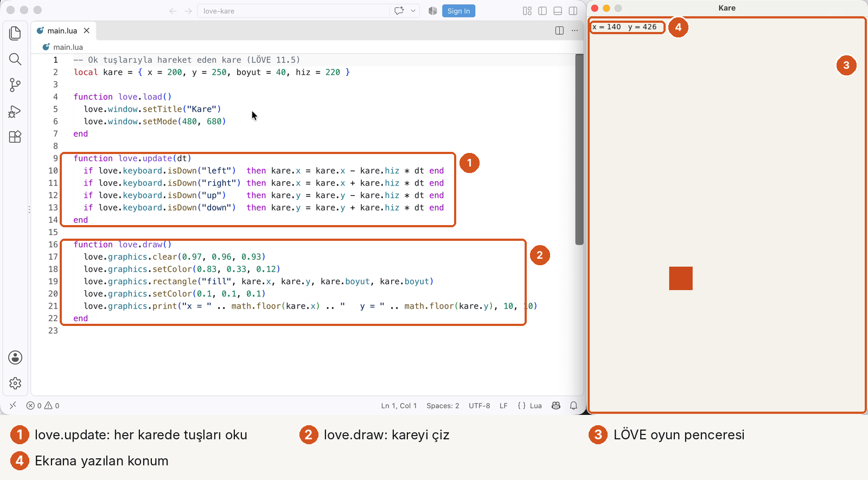Click the main.lua breadcrumb

point(68,47)
